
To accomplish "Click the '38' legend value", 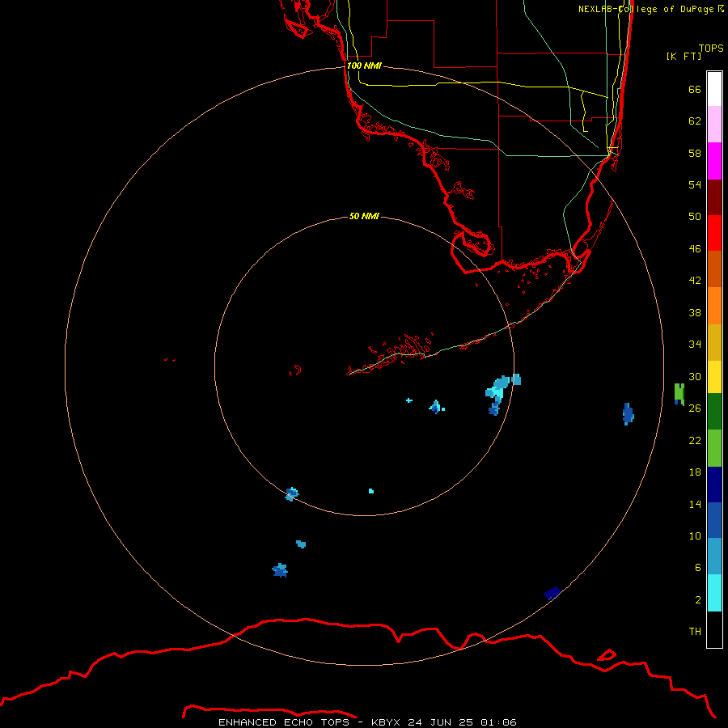I will (695, 312).
